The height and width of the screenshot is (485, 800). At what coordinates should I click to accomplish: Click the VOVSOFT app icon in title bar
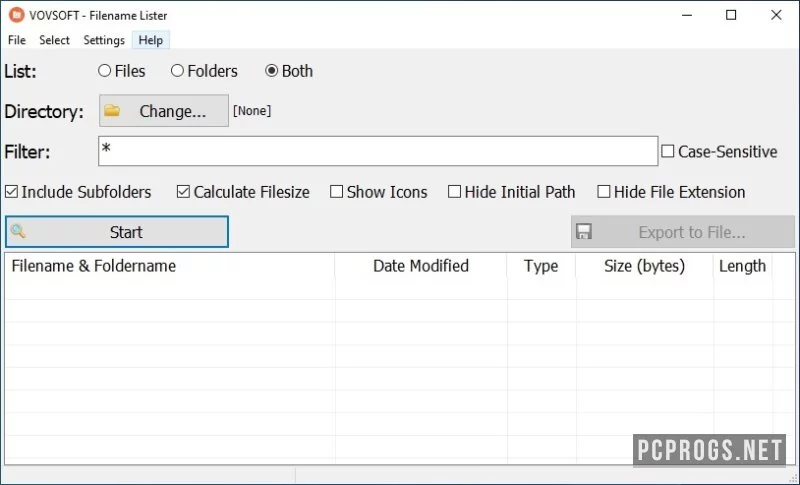click(16, 15)
